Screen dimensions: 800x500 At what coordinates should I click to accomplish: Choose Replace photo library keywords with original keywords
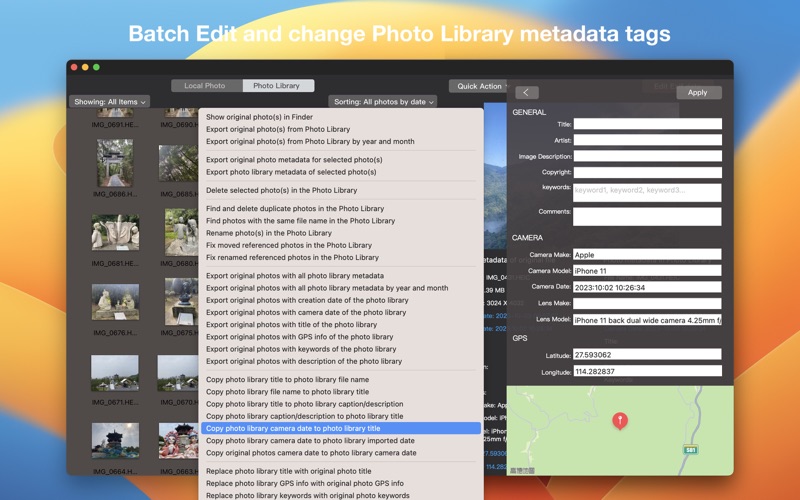coord(341,495)
